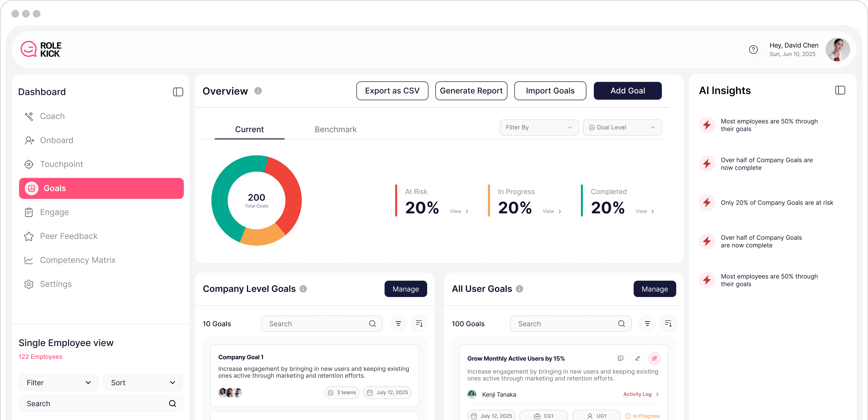Click the Add Goal button
The width and height of the screenshot is (868, 420).
tap(627, 91)
